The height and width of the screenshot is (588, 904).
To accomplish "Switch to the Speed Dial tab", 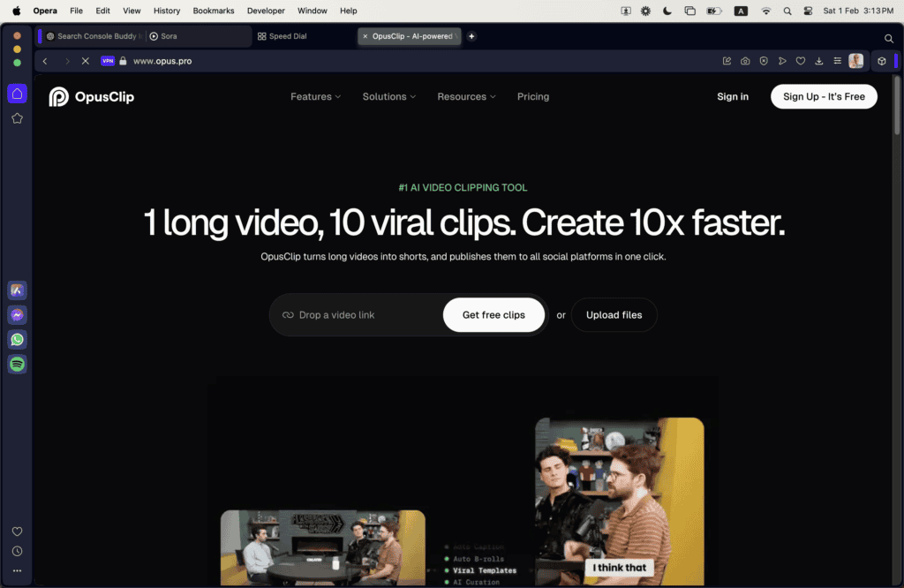I will 287,36.
